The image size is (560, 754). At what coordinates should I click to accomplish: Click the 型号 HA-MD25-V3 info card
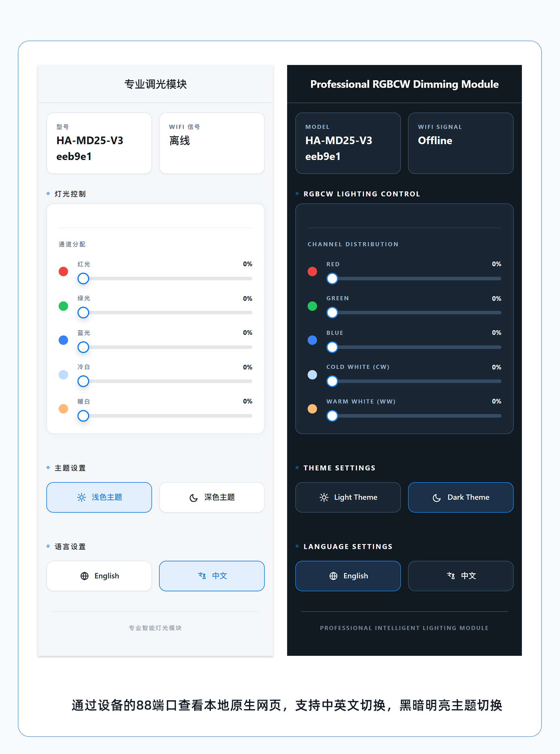[x=99, y=143]
